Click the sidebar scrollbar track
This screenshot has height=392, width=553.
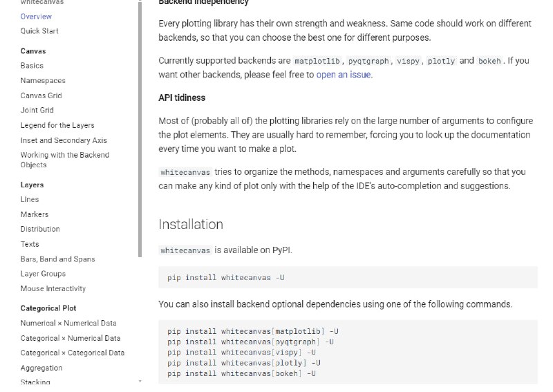click(x=140, y=311)
